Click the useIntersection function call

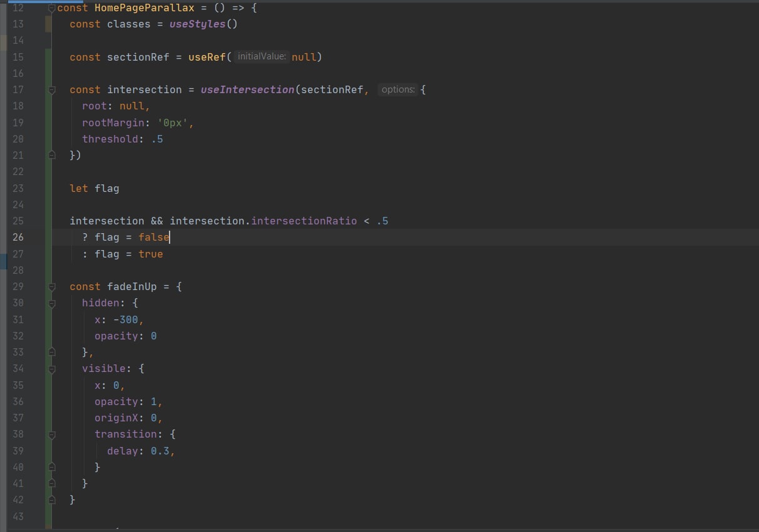pos(248,89)
